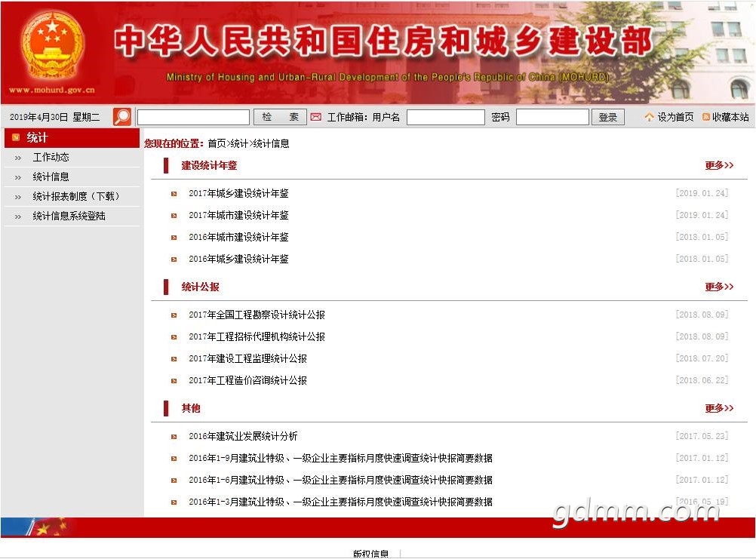Click bullet icon beside 2017年城乡建设统计年鉴

point(174,194)
